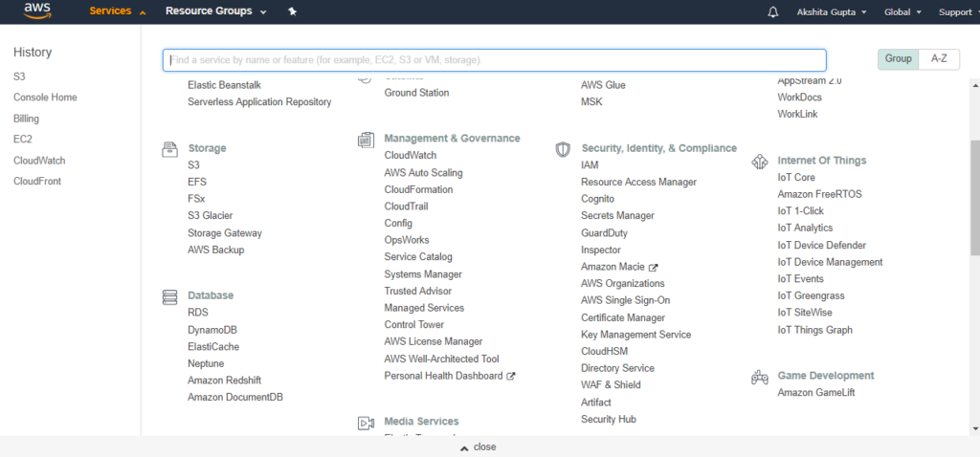Open Trusted Advisor service

(x=418, y=291)
